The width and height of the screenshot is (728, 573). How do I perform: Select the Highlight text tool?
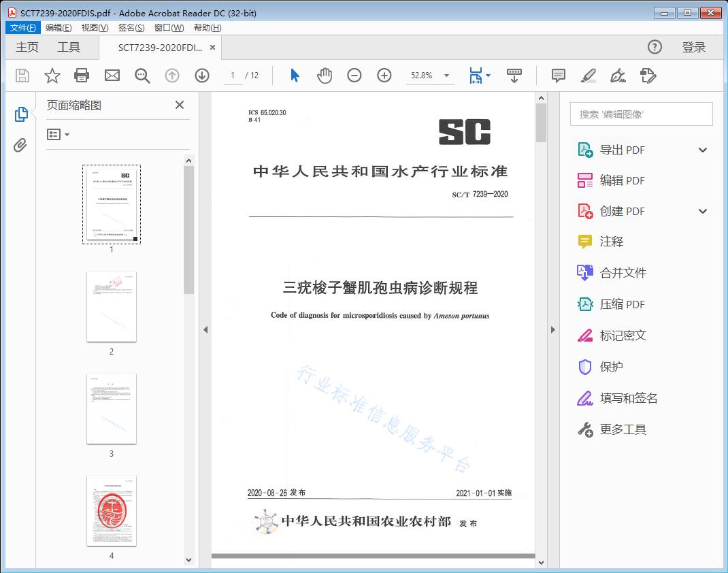[588, 76]
